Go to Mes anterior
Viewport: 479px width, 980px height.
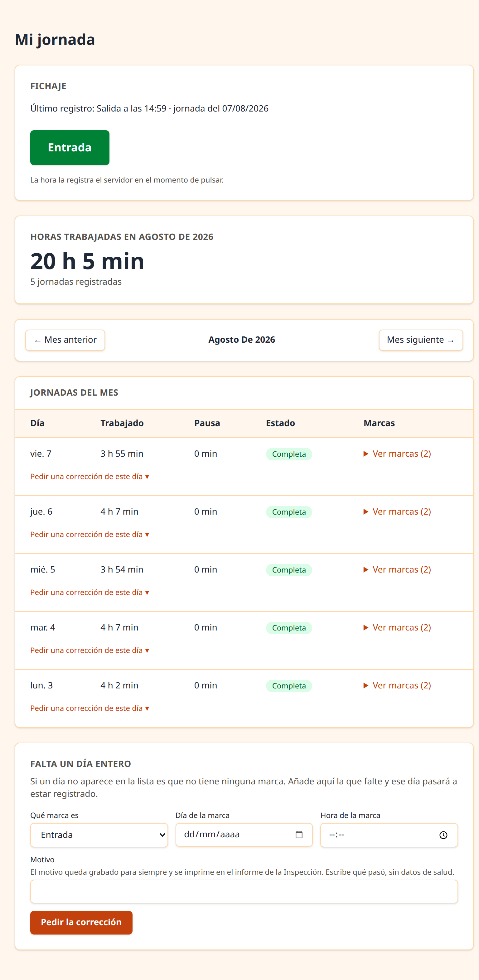65,340
